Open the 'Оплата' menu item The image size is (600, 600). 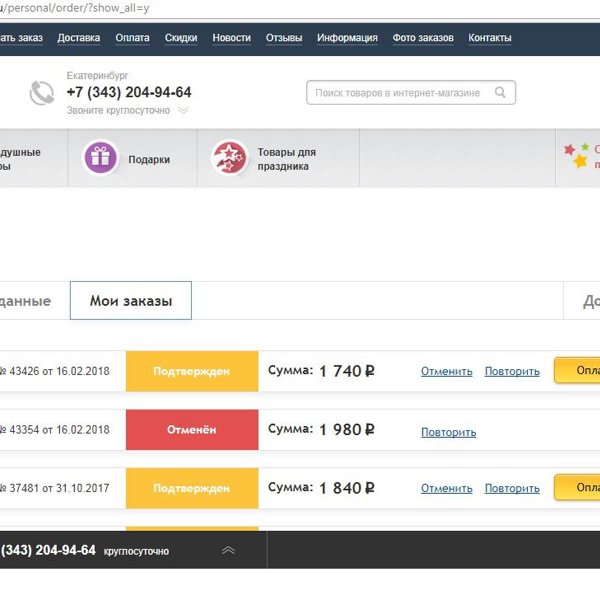pos(132,38)
